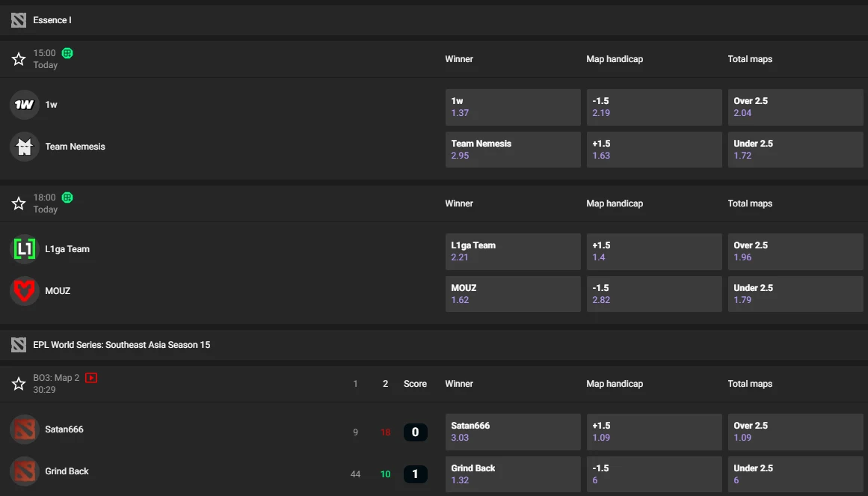
Task: Click Grind Back map 1 score 44
Action: [x=355, y=474]
